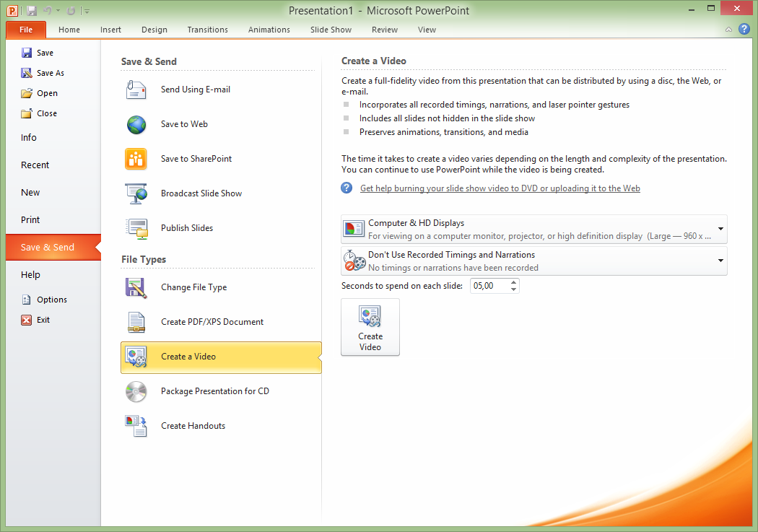Viewport: 758px width, 532px height.
Task: Click the Save As icon in the sidebar
Action: [27, 73]
